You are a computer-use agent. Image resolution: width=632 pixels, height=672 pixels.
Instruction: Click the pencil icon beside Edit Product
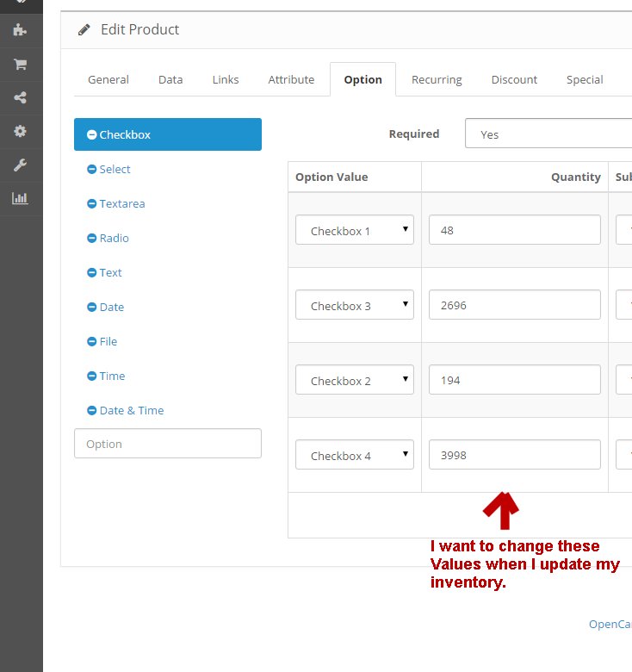pos(84,29)
